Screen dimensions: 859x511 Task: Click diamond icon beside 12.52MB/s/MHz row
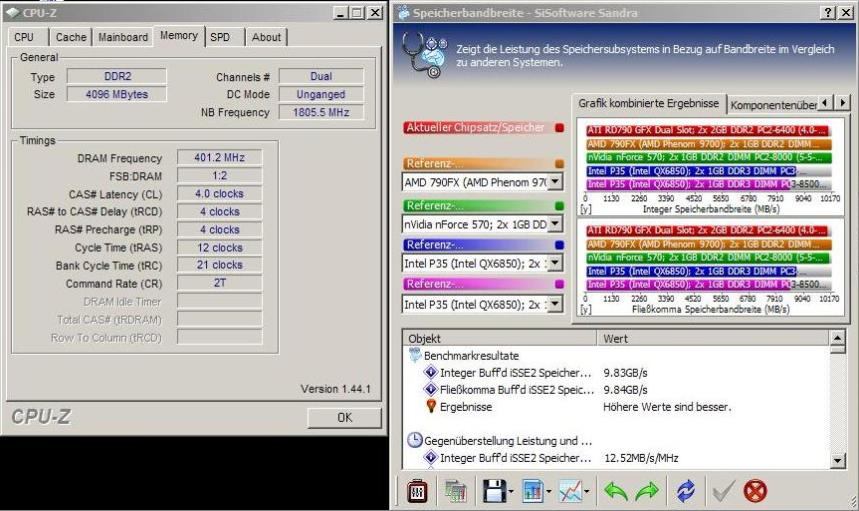pyautogui.click(x=431, y=457)
